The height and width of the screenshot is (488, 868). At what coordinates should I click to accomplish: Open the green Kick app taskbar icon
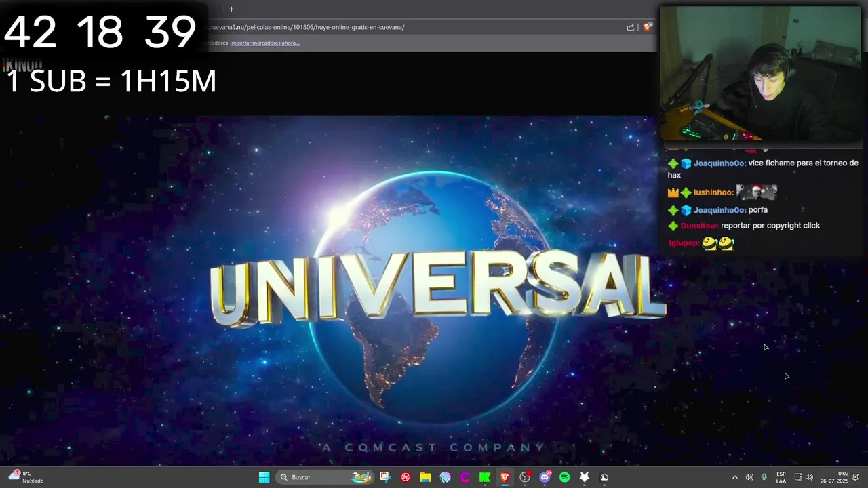[x=485, y=477]
